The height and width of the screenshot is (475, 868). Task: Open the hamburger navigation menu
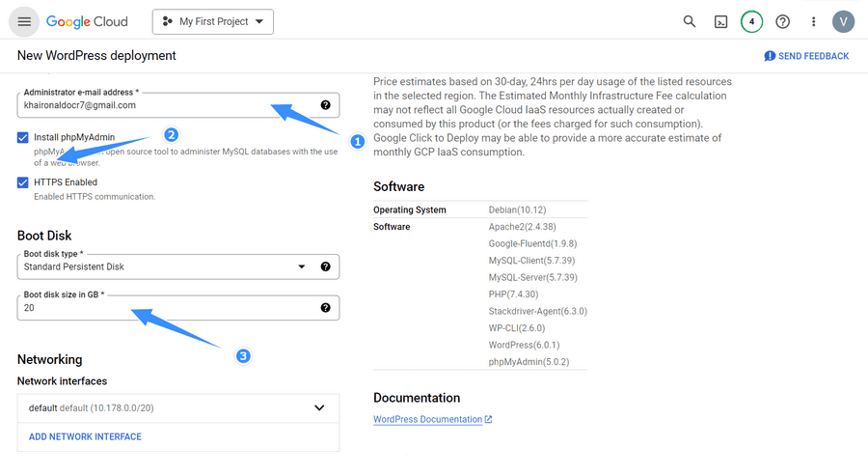pyautogui.click(x=24, y=21)
